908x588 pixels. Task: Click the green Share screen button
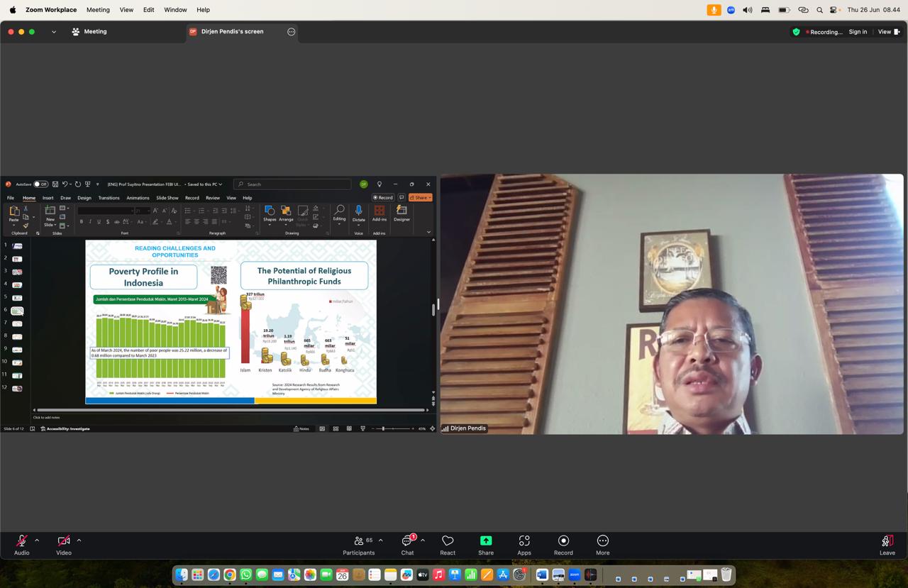[x=486, y=545]
